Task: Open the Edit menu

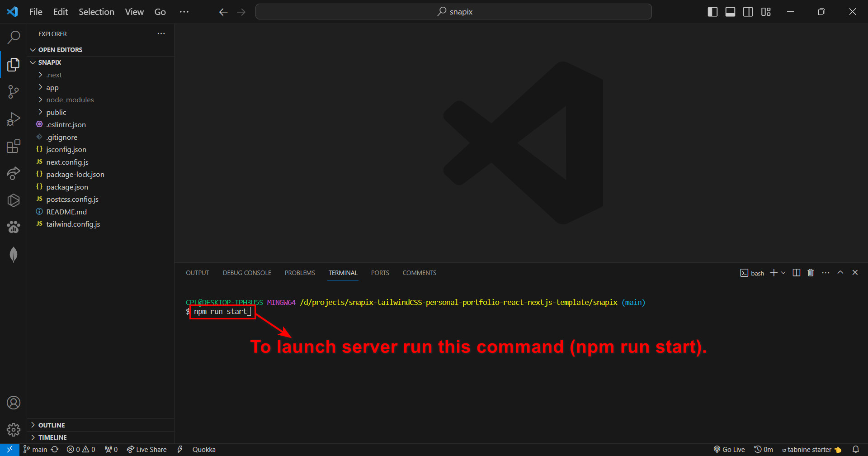Action: click(61, 12)
